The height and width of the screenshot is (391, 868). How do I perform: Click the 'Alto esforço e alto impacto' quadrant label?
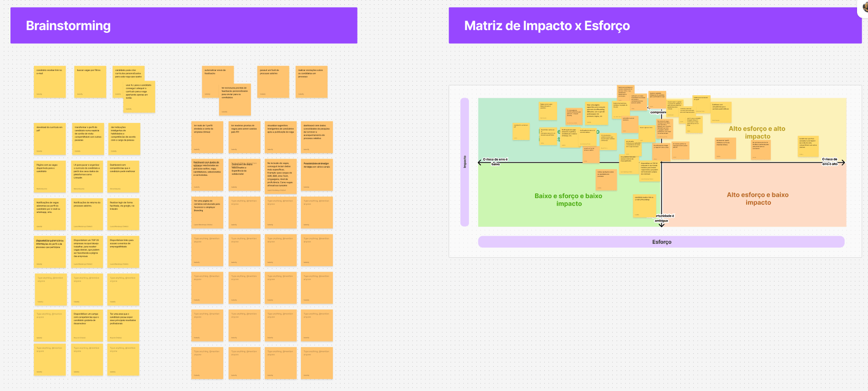point(757,132)
